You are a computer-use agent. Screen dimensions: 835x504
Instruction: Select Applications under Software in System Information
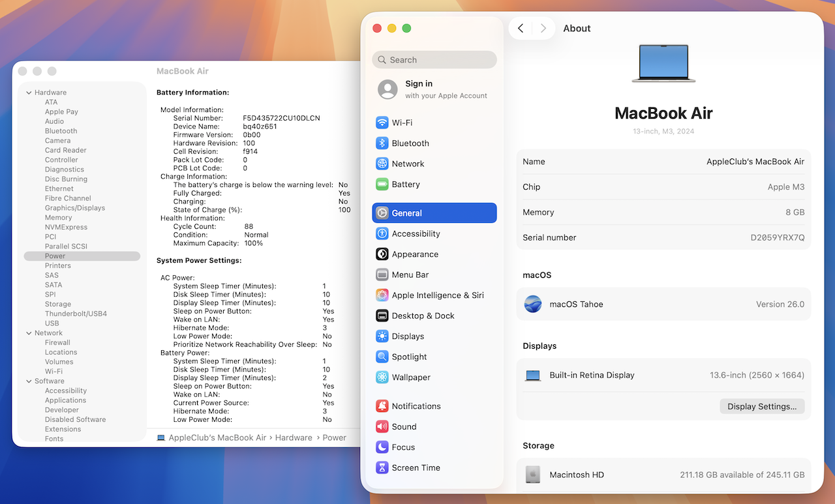click(66, 400)
